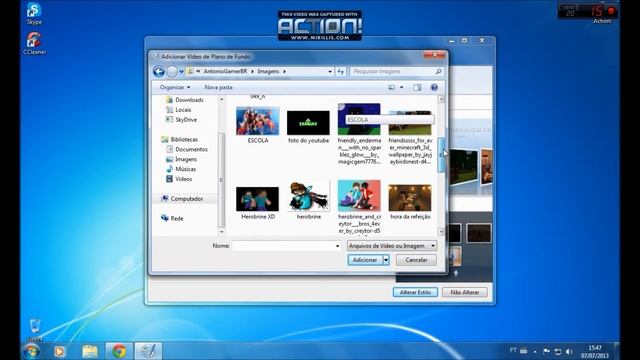Switch to the running app on the taskbar
The image size is (640, 360).
point(148,351)
